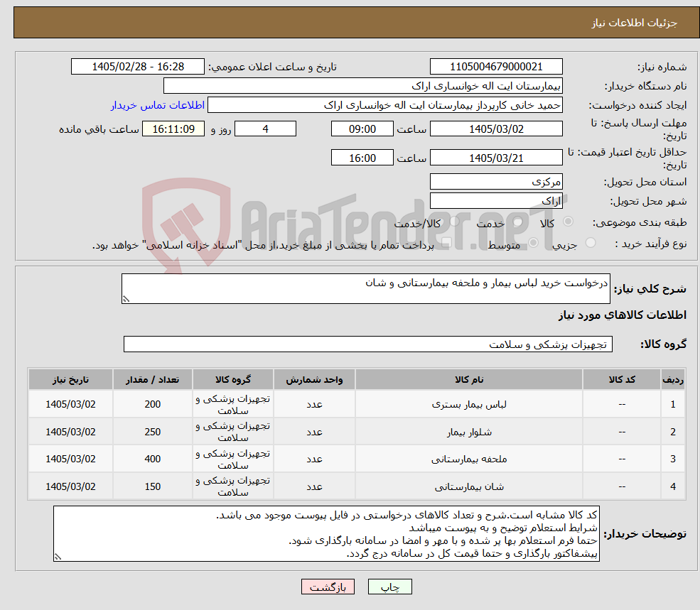This screenshot has height=610, width=700.
Task: Click the goods group cell in row 1
Action: (233, 404)
